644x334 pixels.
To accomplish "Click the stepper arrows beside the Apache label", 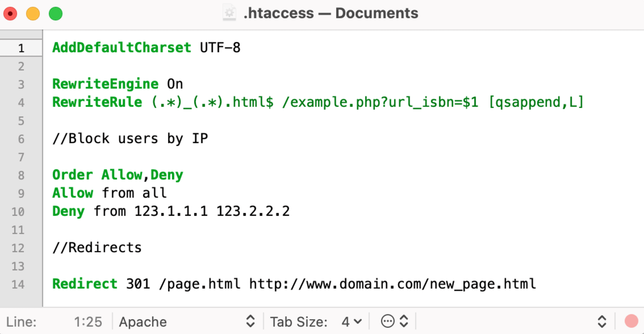I will [250, 322].
